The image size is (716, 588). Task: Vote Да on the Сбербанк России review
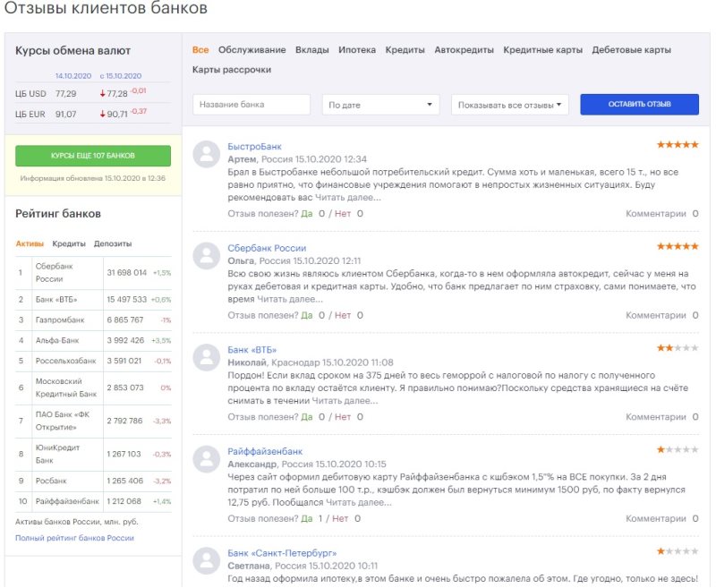coord(307,315)
